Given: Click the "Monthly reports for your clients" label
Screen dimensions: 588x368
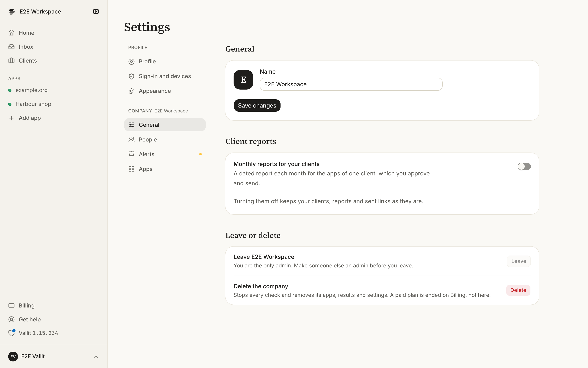Looking at the screenshot, I should 276,164.
